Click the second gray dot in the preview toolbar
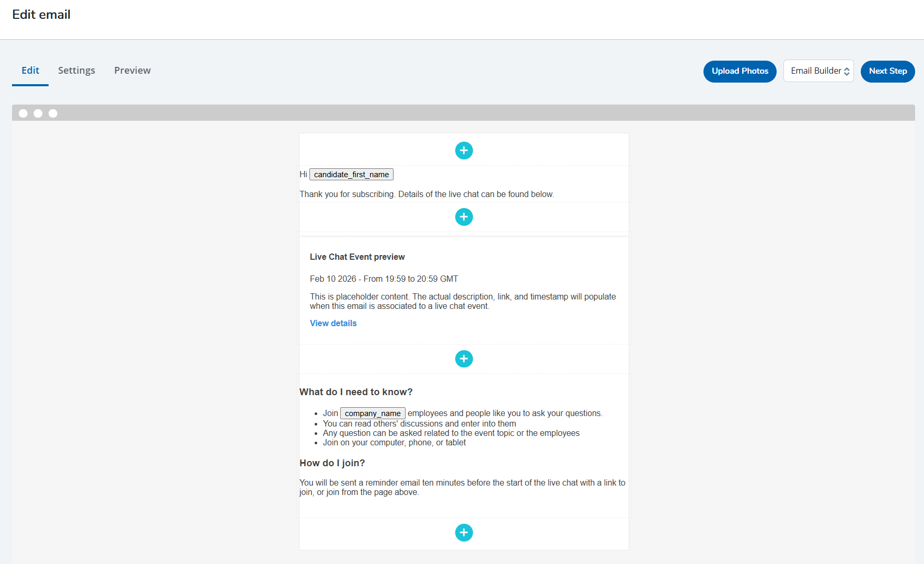924x564 pixels. pyautogui.click(x=38, y=113)
